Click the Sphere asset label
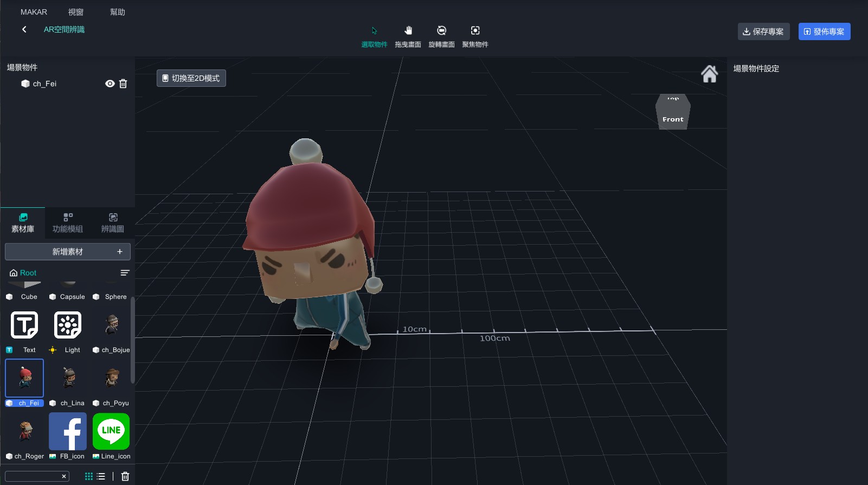The width and height of the screenshot is (868, 485). (116, 297)
